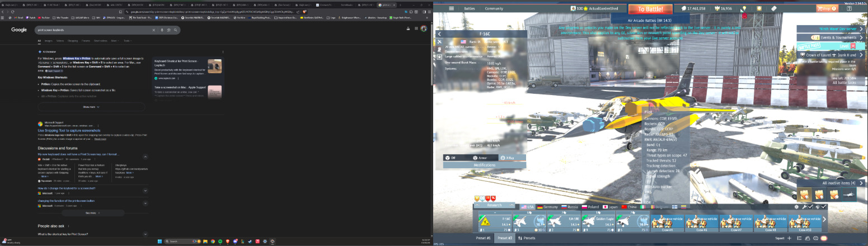This screenshot has height=246, width=868.
Task: Select the USA flag nation tab
Action: tap(528, 207)
